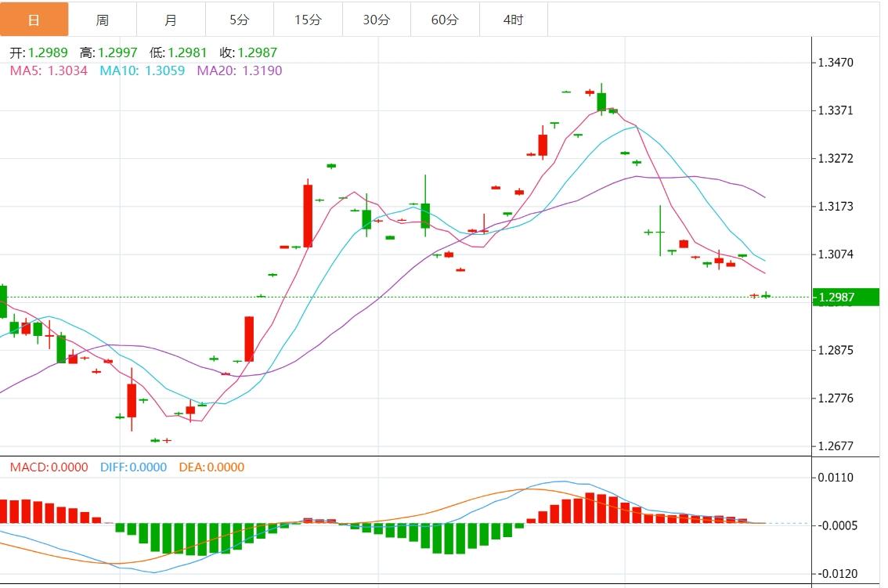
Task: Click the 1.3470 price axis label
Action: click(x=835, y=62)
